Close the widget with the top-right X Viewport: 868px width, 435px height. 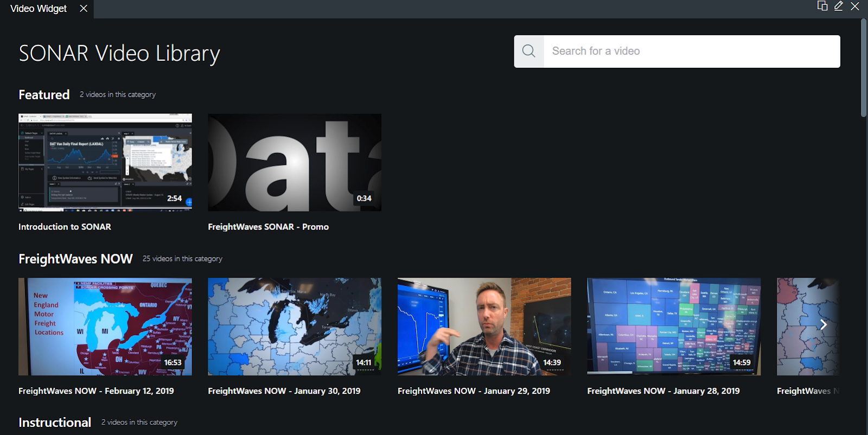(x=855, y=6)
